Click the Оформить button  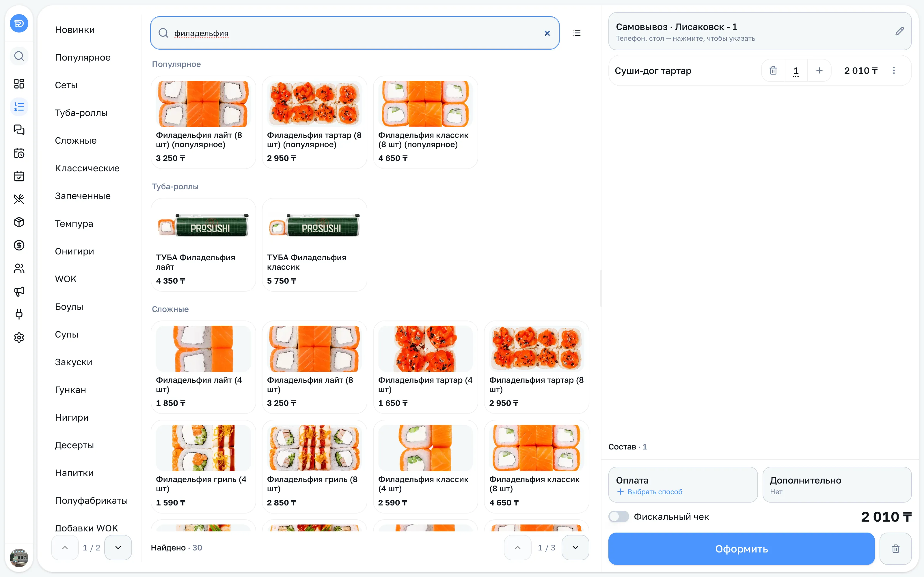tap(742, 549)
